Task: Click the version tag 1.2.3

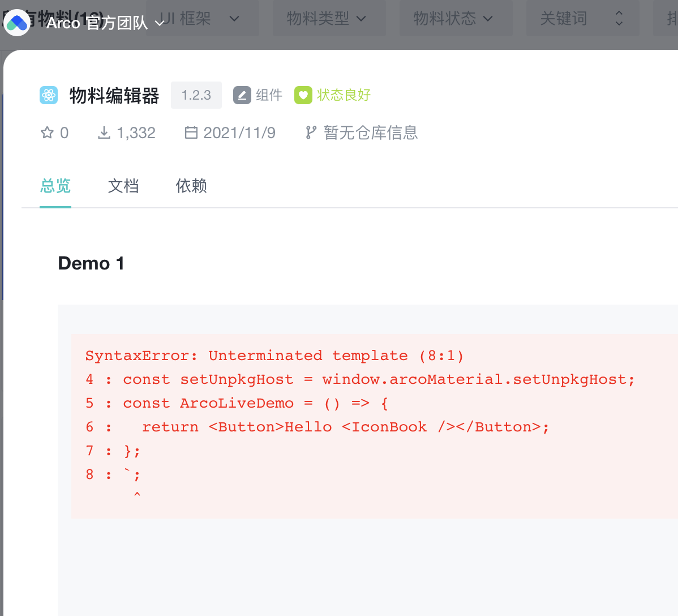Action: (196, 95)
